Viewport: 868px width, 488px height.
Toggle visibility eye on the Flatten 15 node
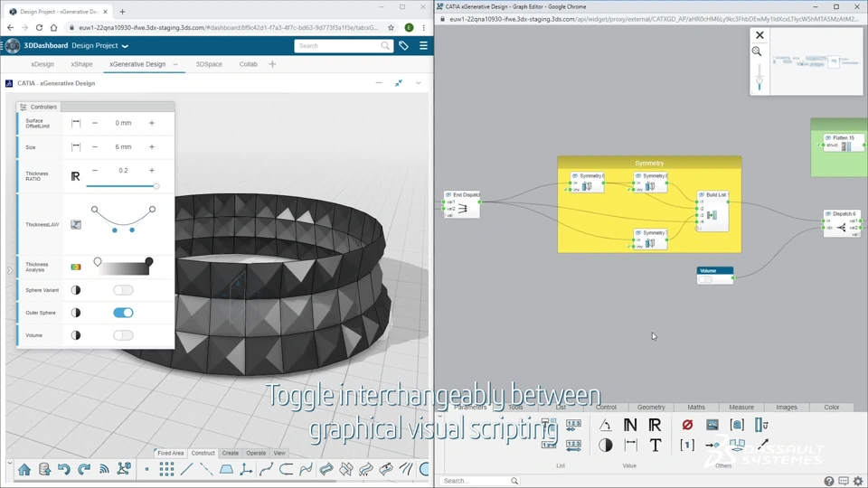tap(828, 137)
